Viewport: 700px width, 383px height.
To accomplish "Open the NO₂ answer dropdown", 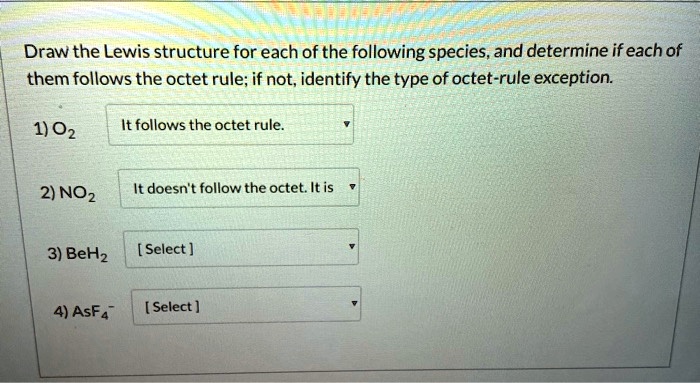I will [x=239, y=188].
